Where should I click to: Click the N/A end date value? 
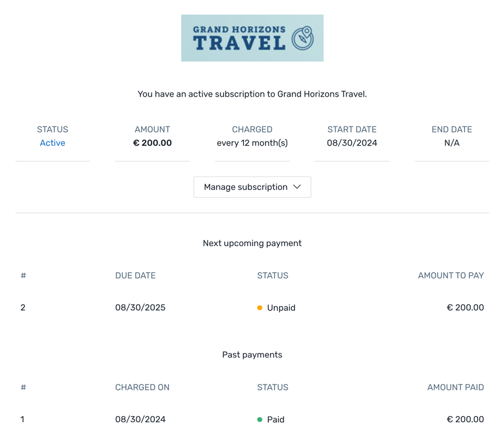point(452,143)
